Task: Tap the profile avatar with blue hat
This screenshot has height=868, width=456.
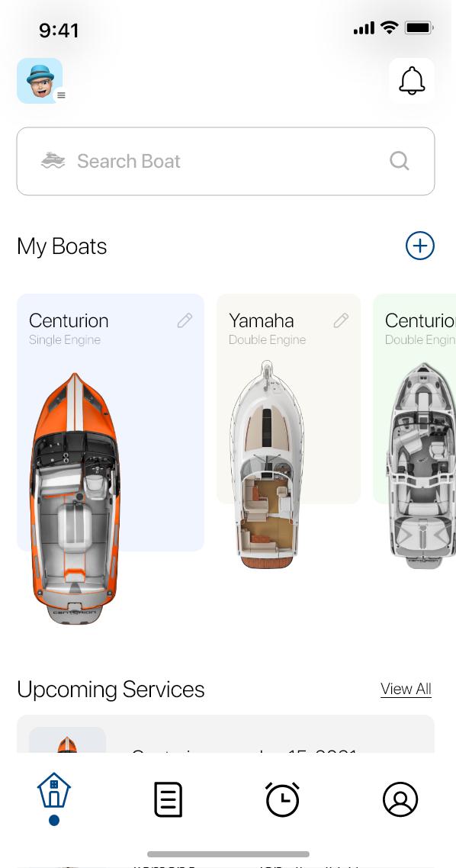Action: point(40,81)
